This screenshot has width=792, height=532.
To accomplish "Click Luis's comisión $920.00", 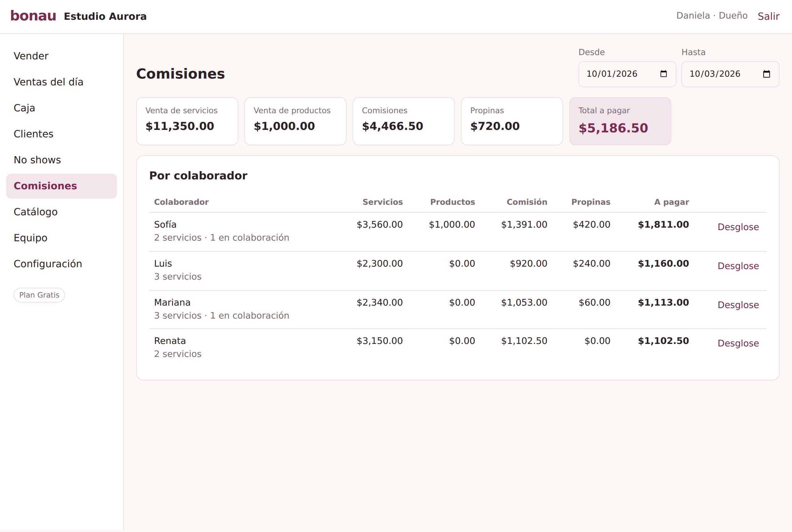I will [x=528, y=264].
